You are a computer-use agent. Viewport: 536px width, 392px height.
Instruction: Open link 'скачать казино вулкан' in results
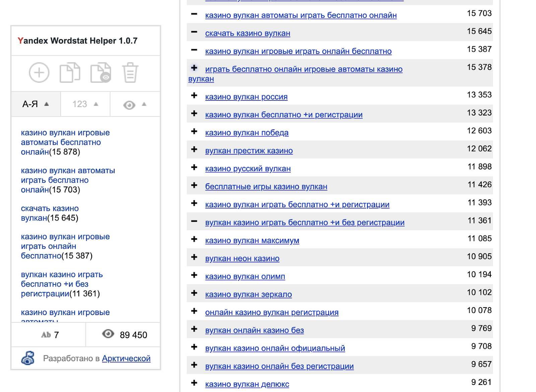pyautogui.click(x=248, y=33)
